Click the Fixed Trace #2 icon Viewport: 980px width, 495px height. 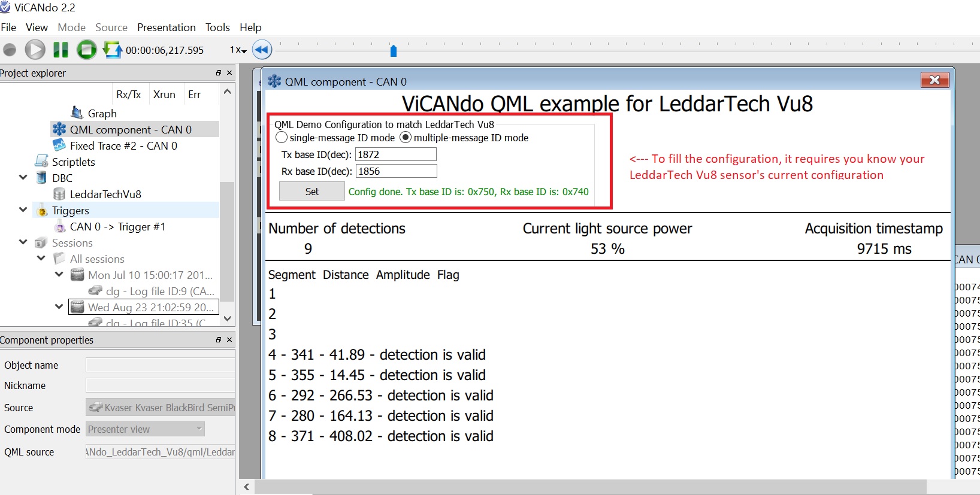(x=59, y=145)
